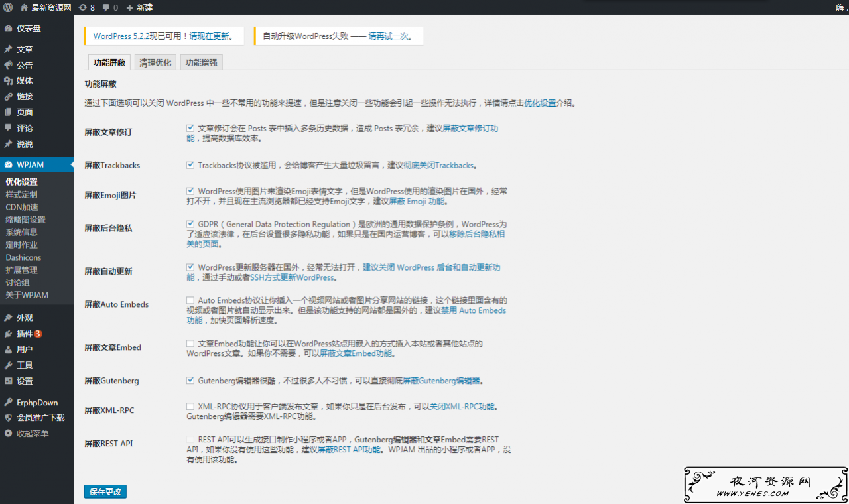Click the 关闭XML-RPC功能 link
849x504 pixels.
(462, 407)
